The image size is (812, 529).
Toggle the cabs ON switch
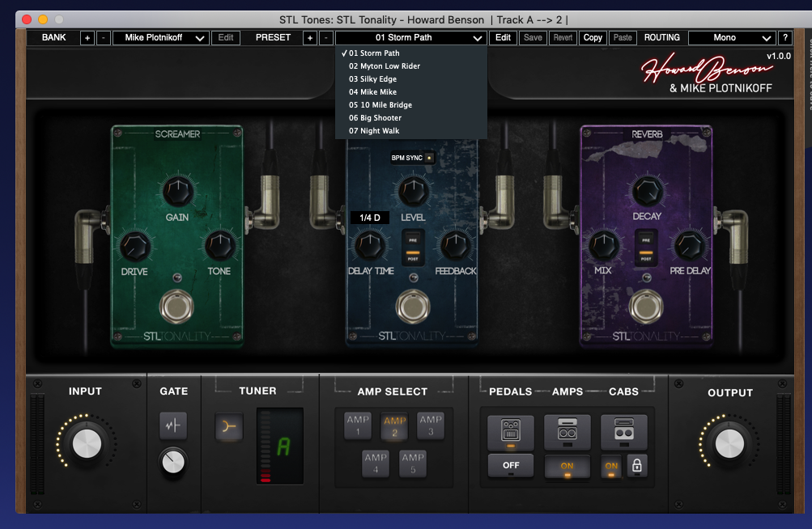[611, 466]
